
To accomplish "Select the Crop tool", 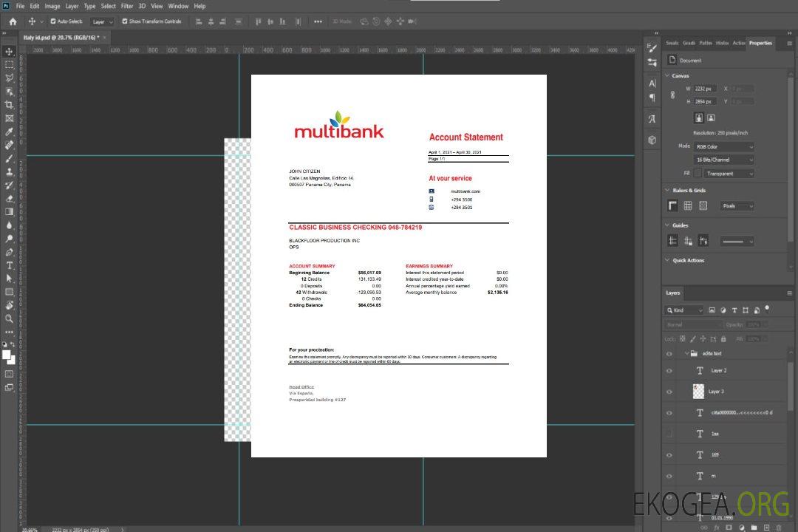I will 9,105.
